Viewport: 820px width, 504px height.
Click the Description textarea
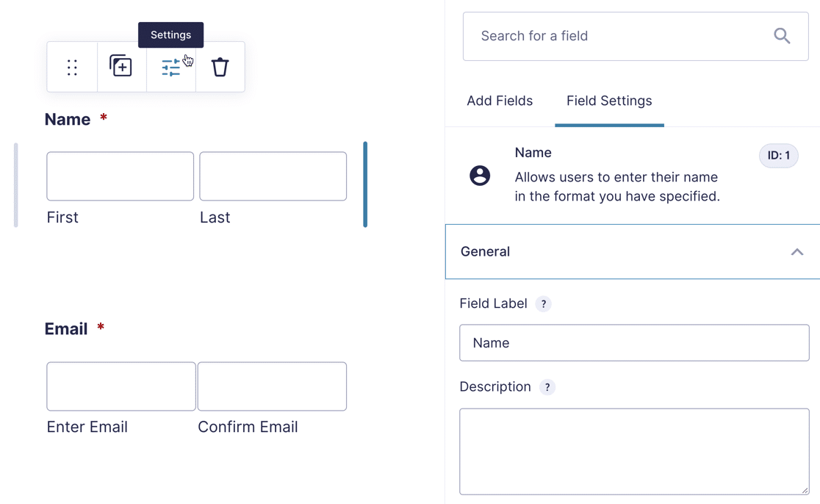pyautogui.click(x=634, y=451)
